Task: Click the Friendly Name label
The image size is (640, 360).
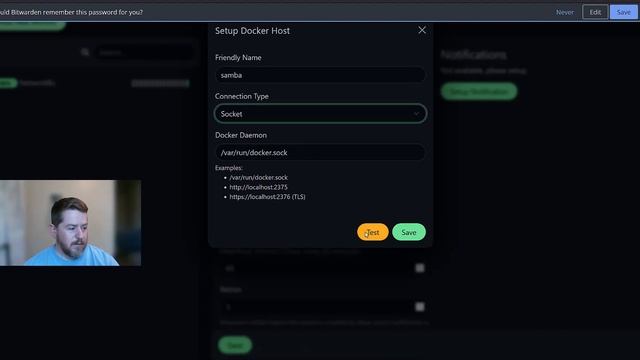Action: [x=238, y=58]
